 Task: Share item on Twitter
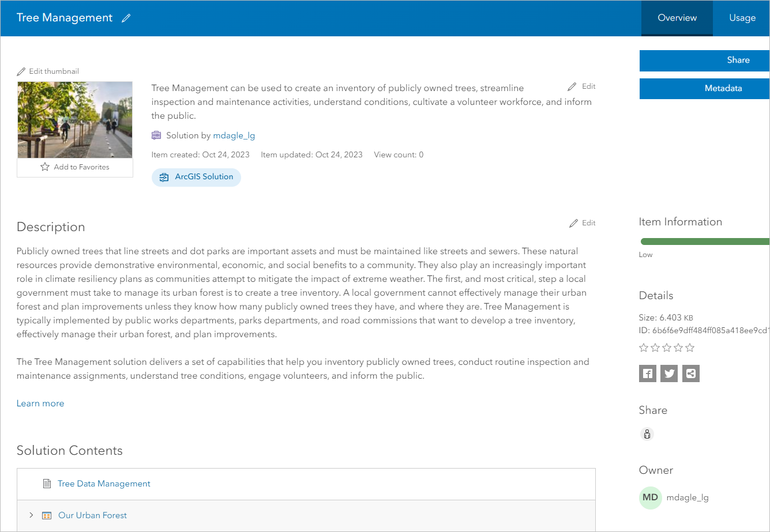coord(669,373)
